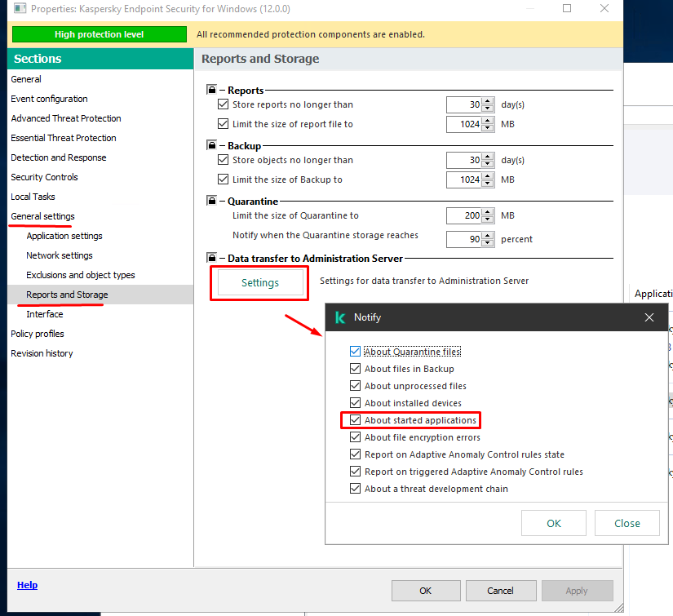This screenshot has width=673, height=616.
Task: Toggle the Reports section lock icon
Action: (211, 89)
